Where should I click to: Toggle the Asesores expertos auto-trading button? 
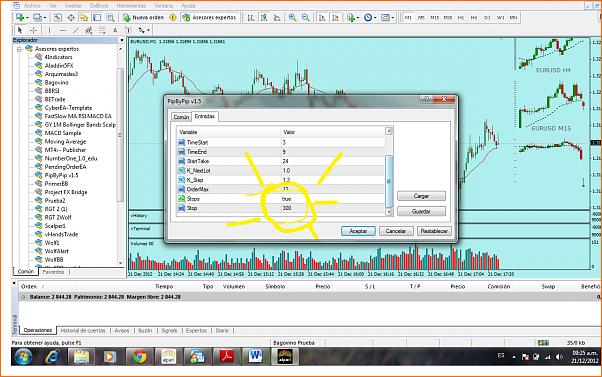point(210,17)
